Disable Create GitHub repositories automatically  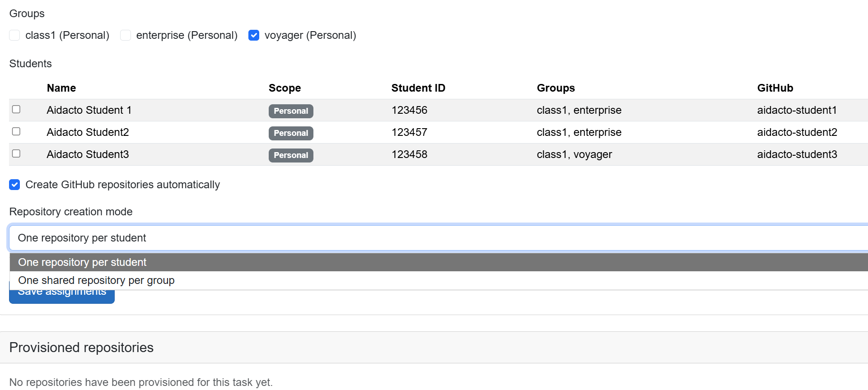14,185
